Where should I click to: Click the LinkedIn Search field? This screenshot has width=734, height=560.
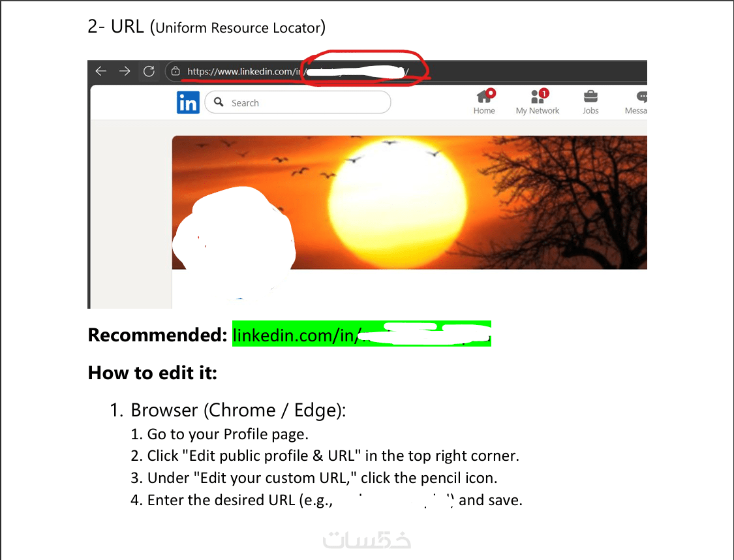(x=298, y=102)
